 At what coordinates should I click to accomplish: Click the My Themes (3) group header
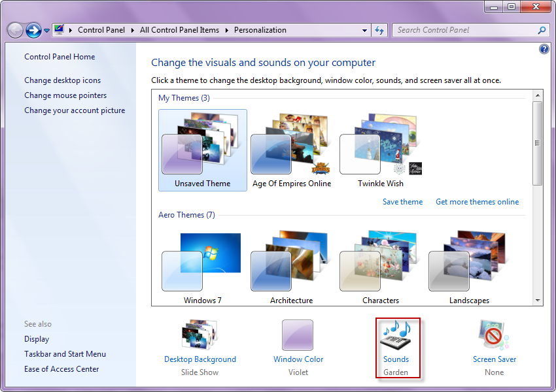[184, 98]
